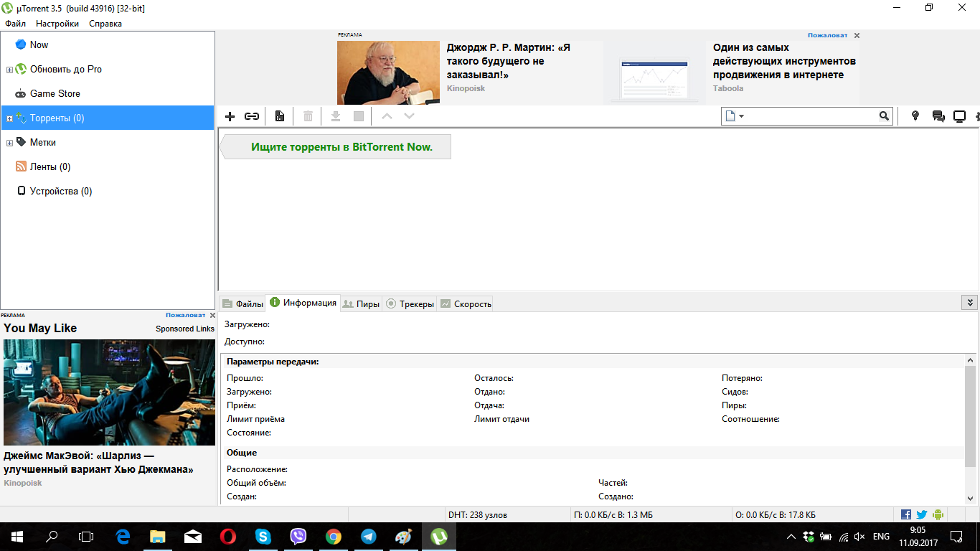Screen dimensions: 980x551
Task: Click the Remove torrent trash icon
Action: (308, 116)
